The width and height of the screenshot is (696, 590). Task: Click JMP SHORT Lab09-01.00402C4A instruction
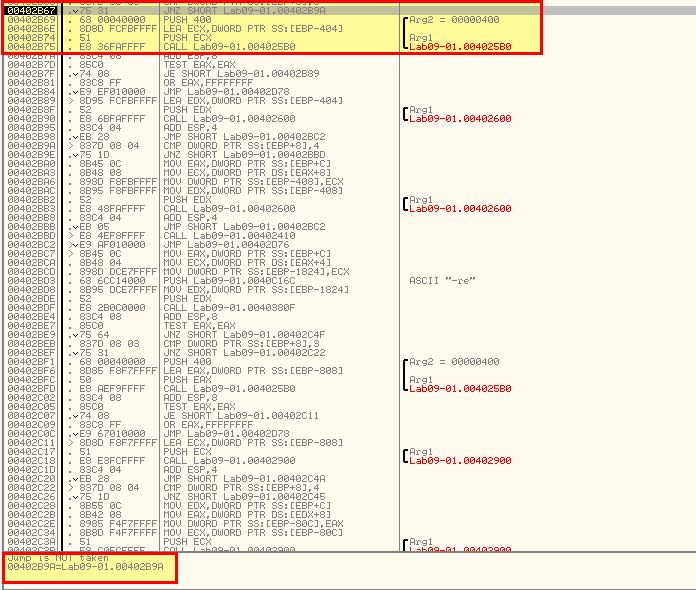click(x=244, y=479)
